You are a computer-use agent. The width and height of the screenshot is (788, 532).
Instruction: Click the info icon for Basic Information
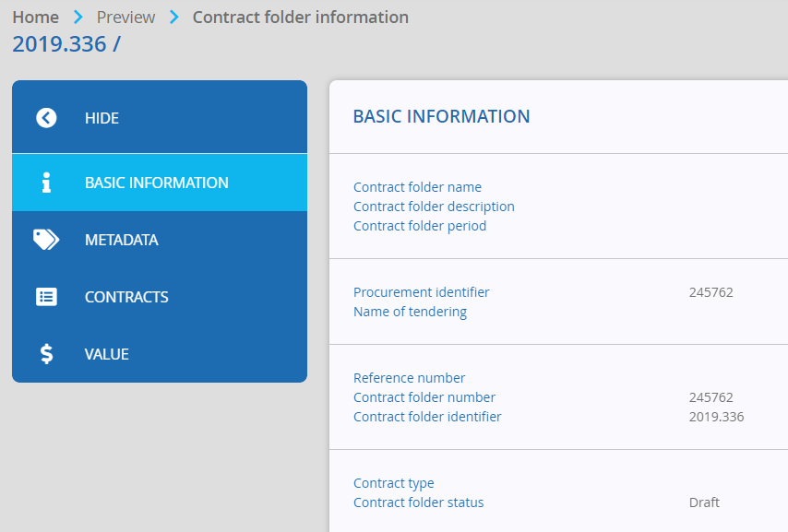[46, 183]
